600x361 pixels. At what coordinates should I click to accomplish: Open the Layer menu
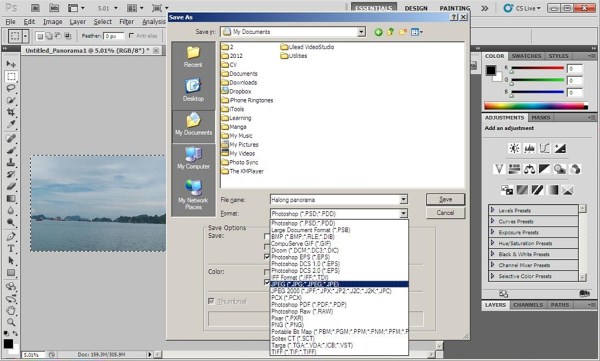[78, 22]
